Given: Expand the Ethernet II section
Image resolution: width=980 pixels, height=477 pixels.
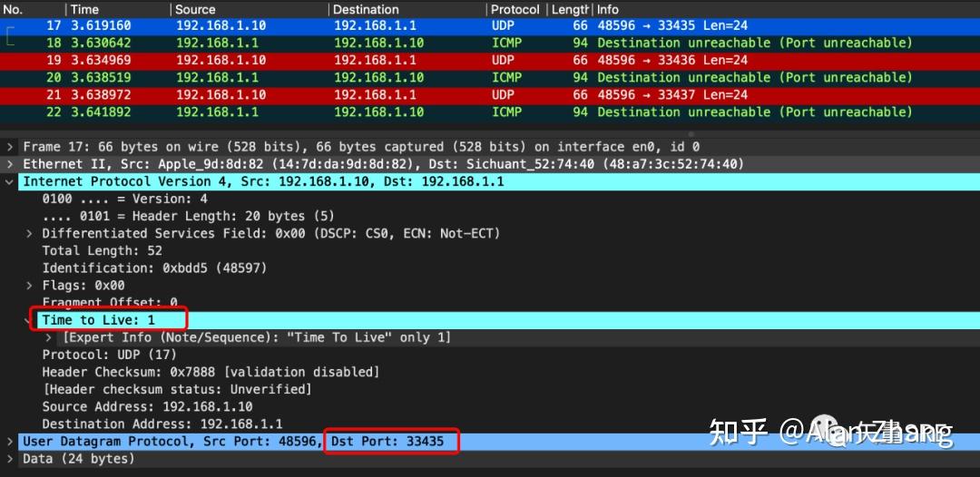Looking at the screenshot, I should [x=10, y=164].
